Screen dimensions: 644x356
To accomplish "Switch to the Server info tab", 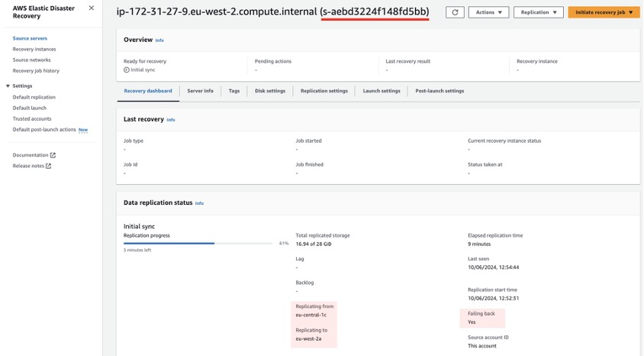I will click(201, 91).
